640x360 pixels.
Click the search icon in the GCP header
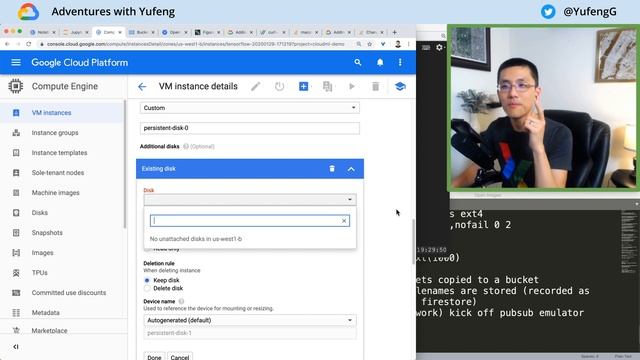pos(358,62)
